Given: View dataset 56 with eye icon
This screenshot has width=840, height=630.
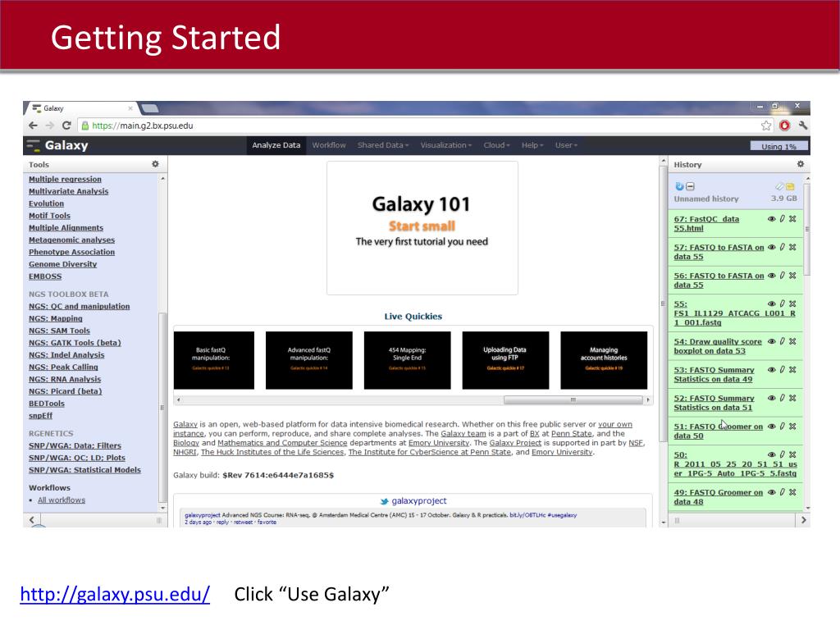Looking at the screenshot, I should coord(771,276).
